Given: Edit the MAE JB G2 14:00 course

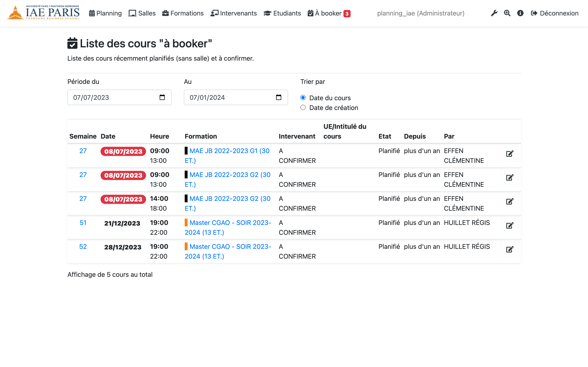Looking at the screenshot, I should coord(510,201).
